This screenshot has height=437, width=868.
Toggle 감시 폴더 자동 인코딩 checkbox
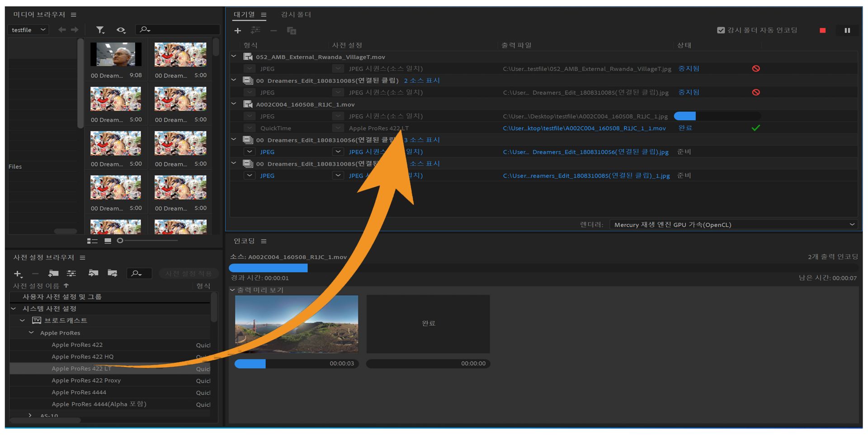[721, 30]
